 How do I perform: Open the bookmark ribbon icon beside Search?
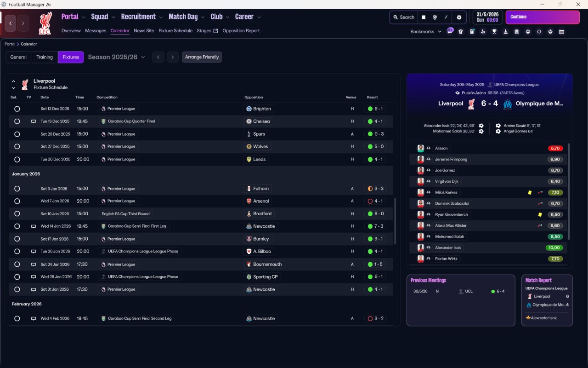(x=424, y=17)
